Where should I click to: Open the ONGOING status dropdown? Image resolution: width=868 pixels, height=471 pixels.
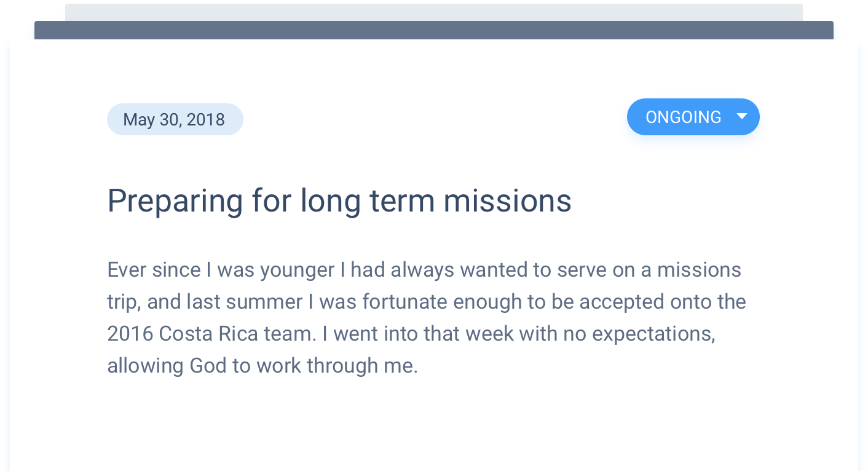693,117
